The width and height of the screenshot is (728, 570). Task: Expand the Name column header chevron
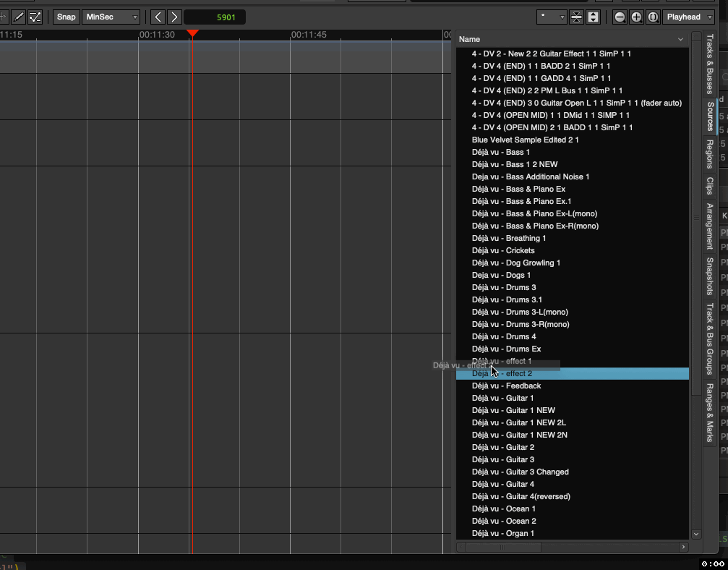(x=680, y=39)
